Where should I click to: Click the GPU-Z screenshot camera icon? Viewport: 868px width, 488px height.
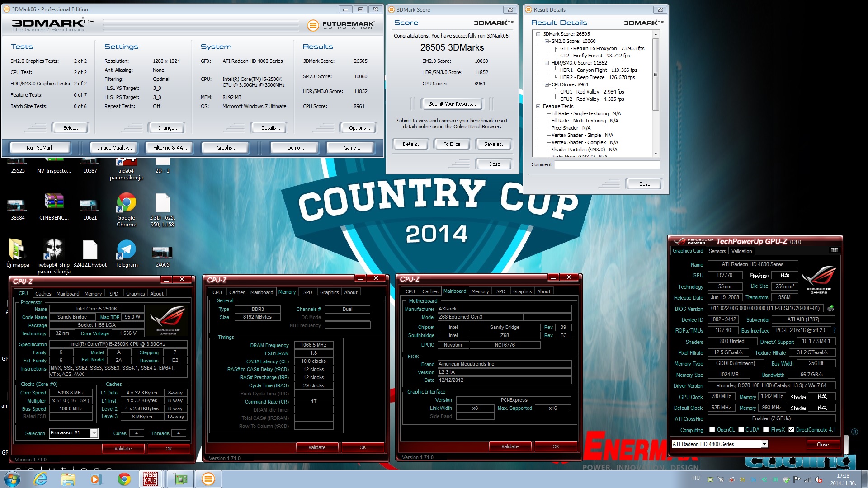(835, 250)
